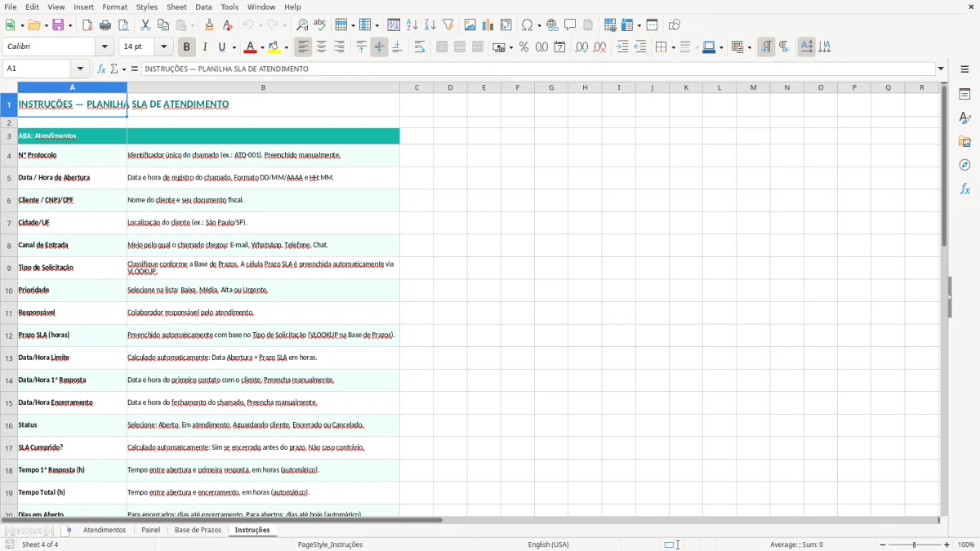
Task: Click zoom in plus button
Action: (x=947, y=544)
